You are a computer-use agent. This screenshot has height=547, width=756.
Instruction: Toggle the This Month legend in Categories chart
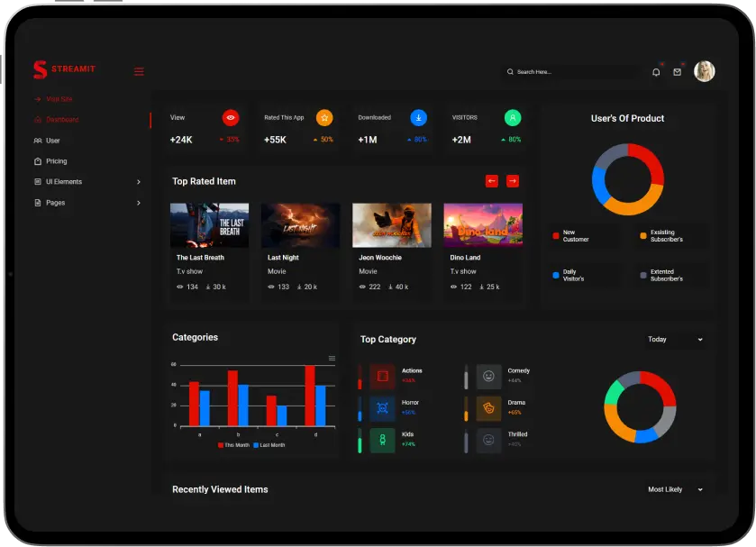point(233,444)
